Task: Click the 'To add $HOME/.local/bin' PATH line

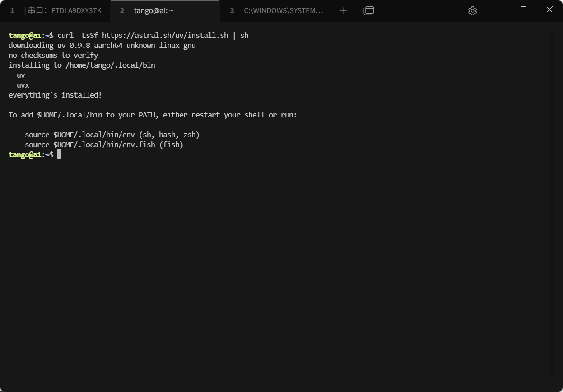Action: [x=153, y=115]
